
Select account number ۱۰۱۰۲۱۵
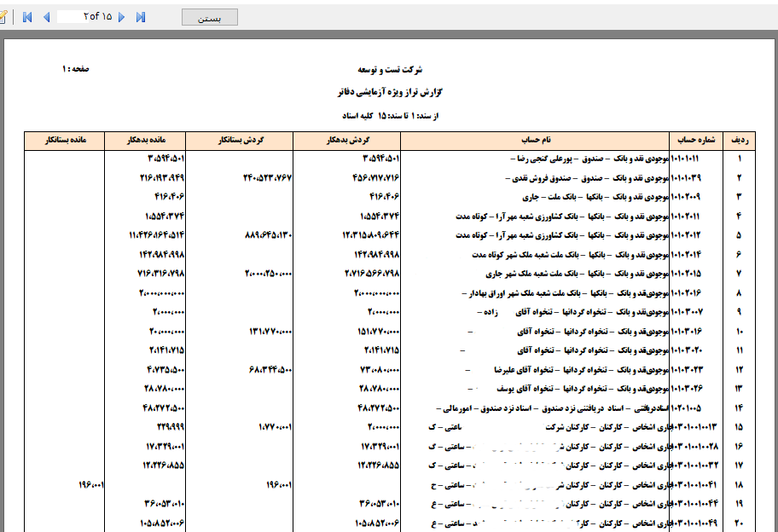tap(686, 274)
